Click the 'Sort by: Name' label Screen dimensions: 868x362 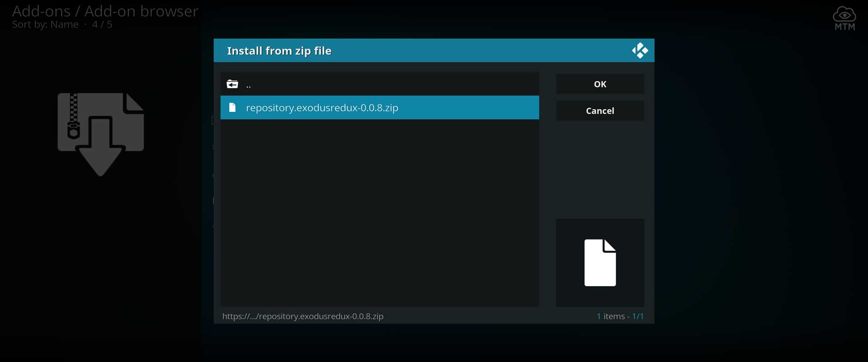coord(45,24)
